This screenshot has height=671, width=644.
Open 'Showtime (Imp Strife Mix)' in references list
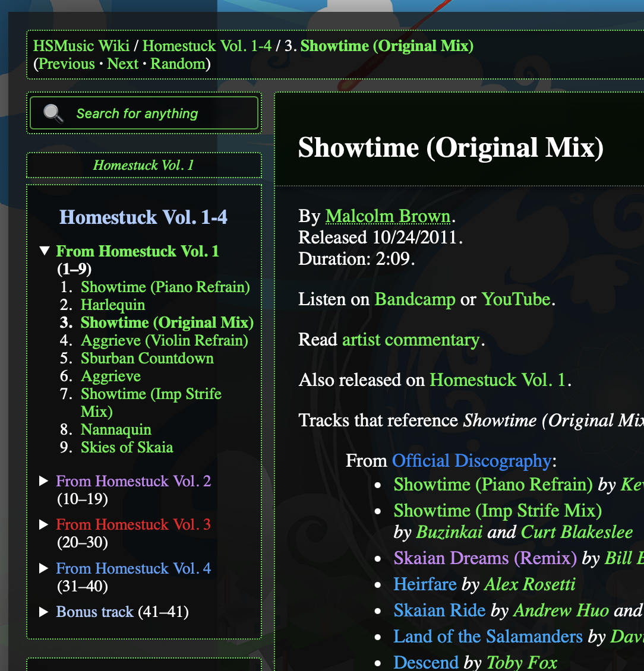498,511
